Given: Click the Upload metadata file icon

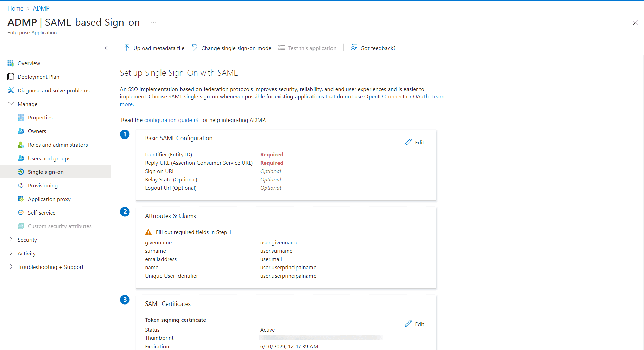Looking at the screenshot, I should (126, 48).
